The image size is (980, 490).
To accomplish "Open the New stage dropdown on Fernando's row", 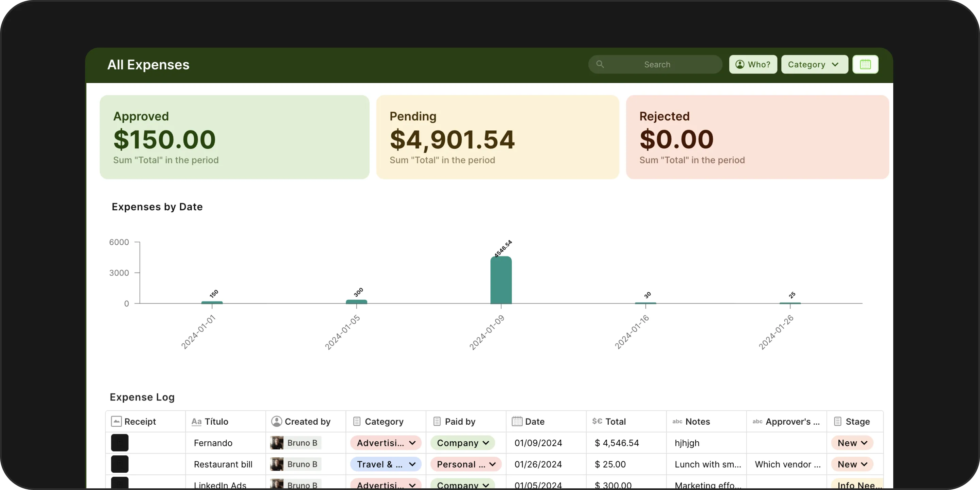I will [852, 442].
